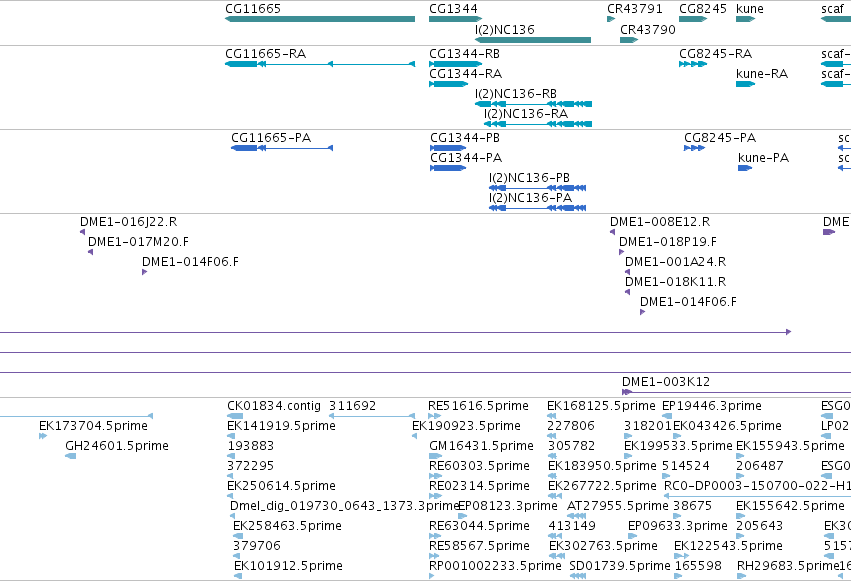The image size is (851, 581).
Task: Click protein CG1344-PB
Action: coord(448,148)
